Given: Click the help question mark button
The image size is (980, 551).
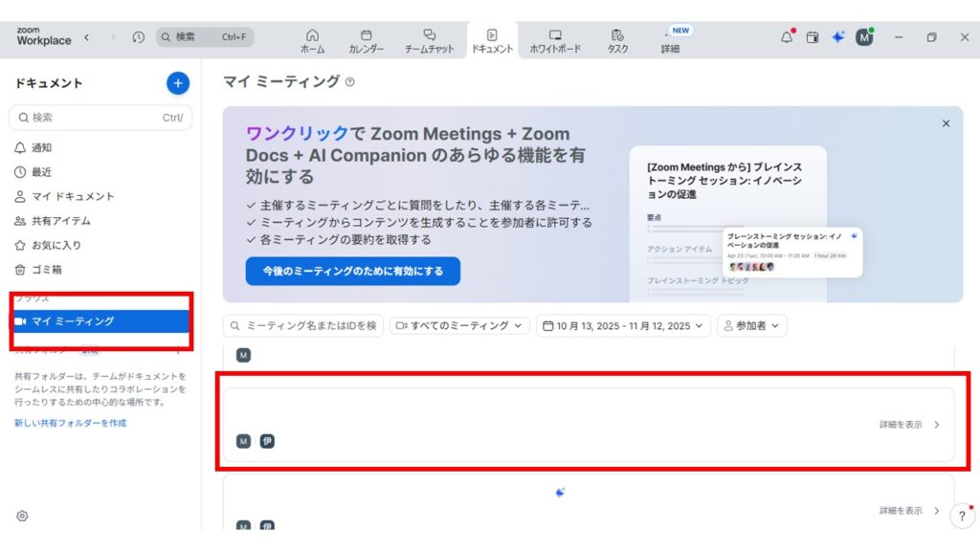Looking at the screenshot, I should (x=962, y=517).
